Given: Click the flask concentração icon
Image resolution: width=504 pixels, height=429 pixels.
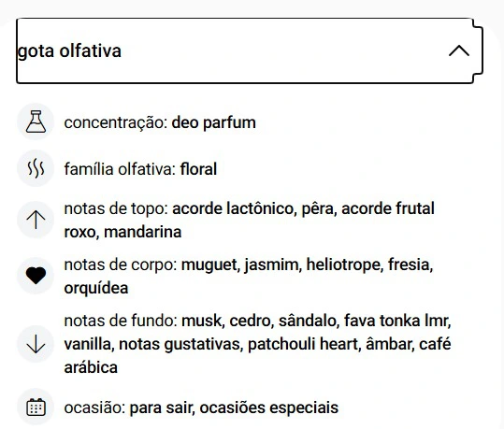Looking at the screenshot, I should (x=36, y=122).
